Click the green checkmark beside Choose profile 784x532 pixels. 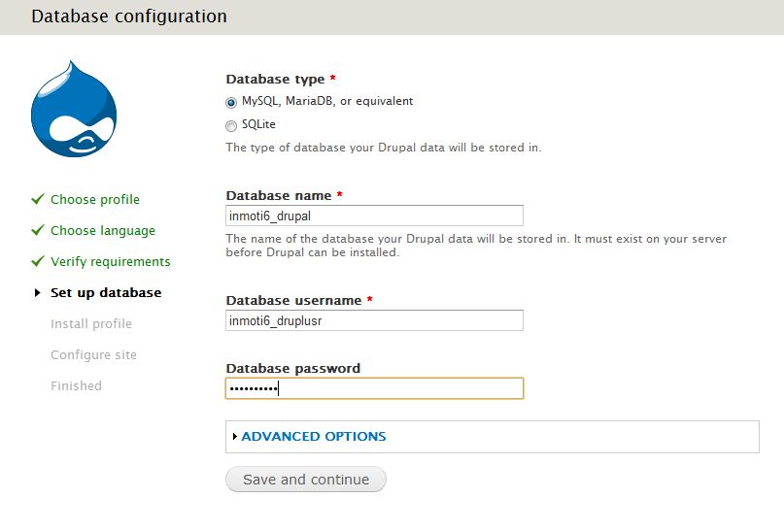(38, 199)
